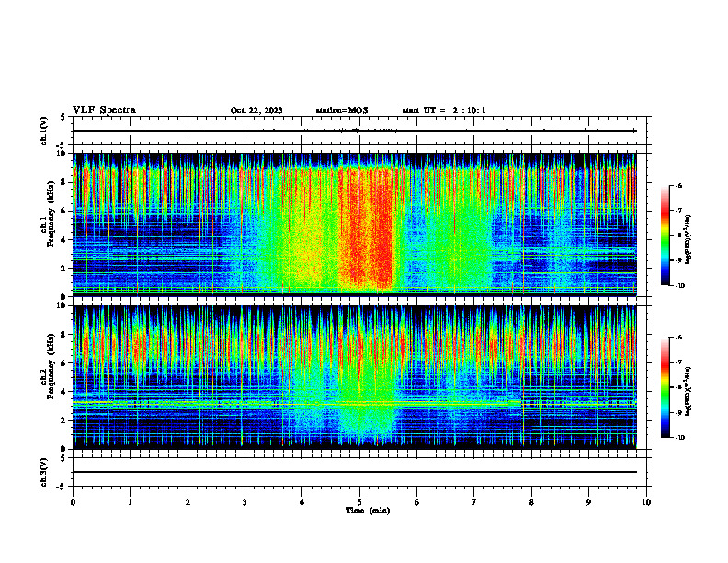
Task: Click the "Time (min)" axis label
Action: pos(368,511)
